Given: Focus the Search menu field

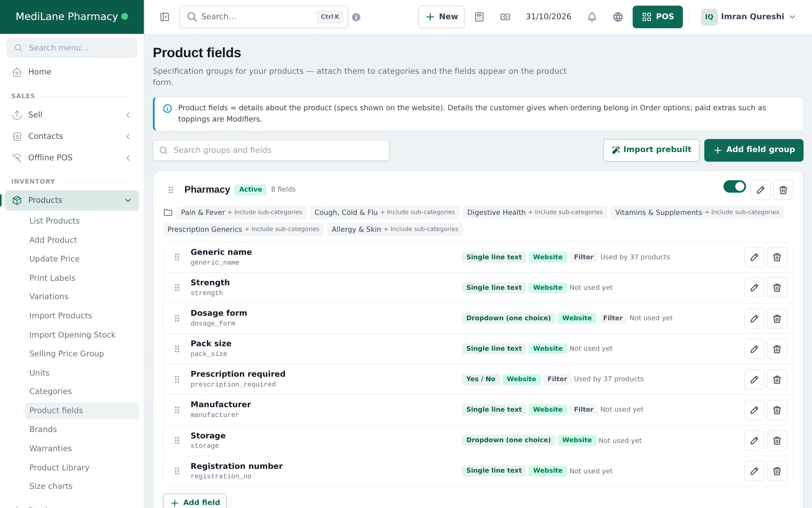Looking at the screenshot, I should pyautogui.click(x=72, y=48).
